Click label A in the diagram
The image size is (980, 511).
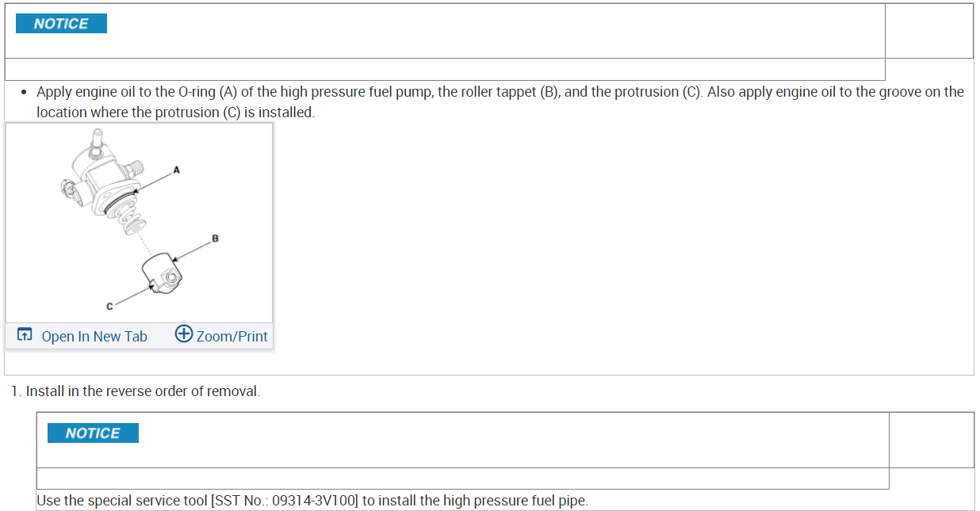[176, 170]
